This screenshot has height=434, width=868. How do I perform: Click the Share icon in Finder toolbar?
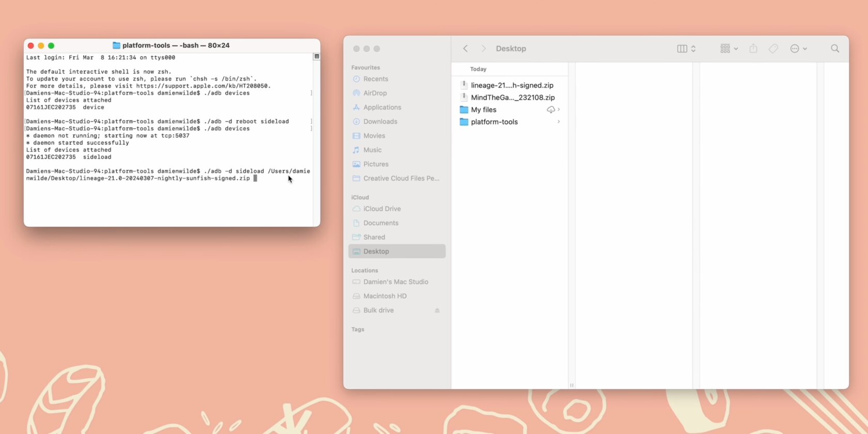point(753,49)
